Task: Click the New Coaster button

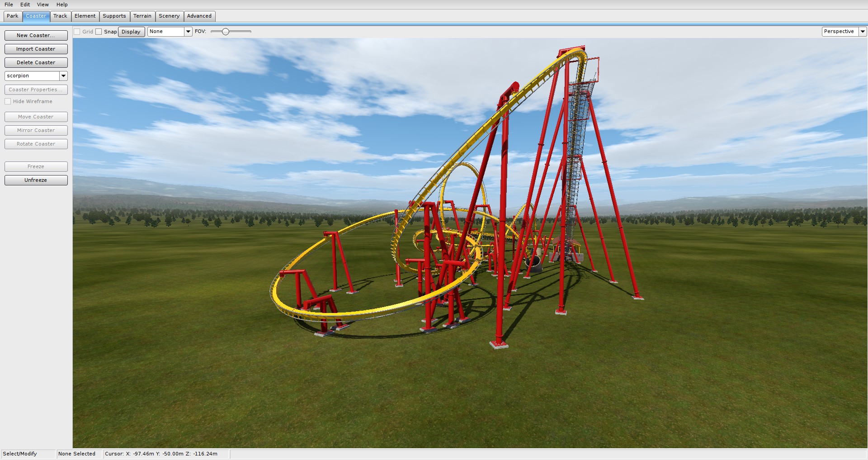Action: click(x=36, y=35)
